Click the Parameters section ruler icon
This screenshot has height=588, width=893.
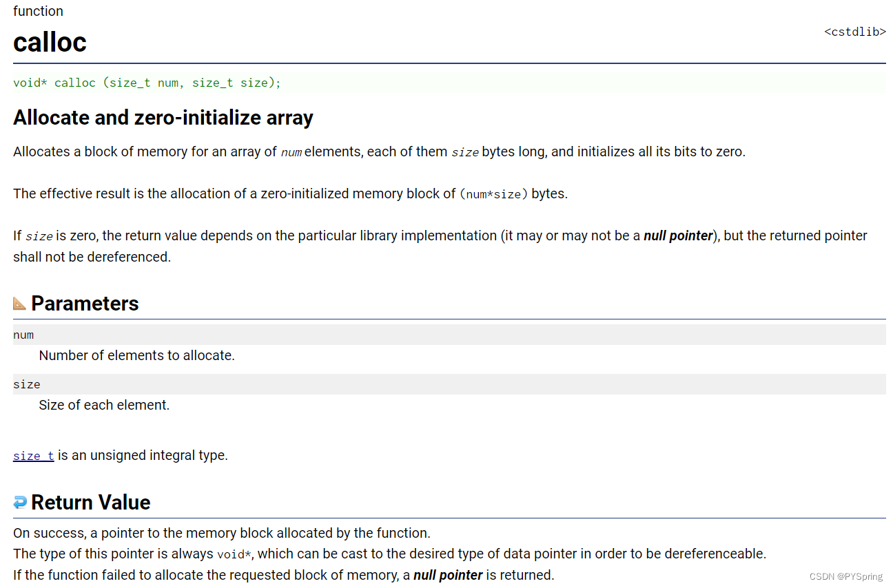[x=19, y=303]
